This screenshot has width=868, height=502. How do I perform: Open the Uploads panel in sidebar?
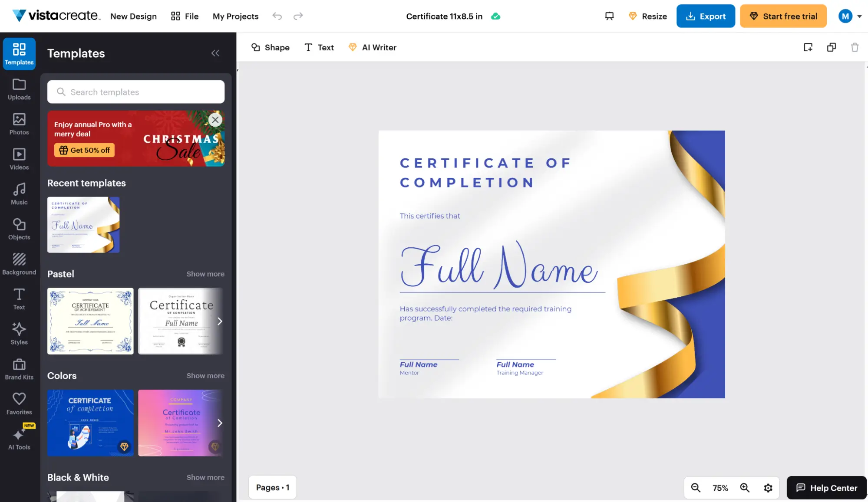point(19,89)
